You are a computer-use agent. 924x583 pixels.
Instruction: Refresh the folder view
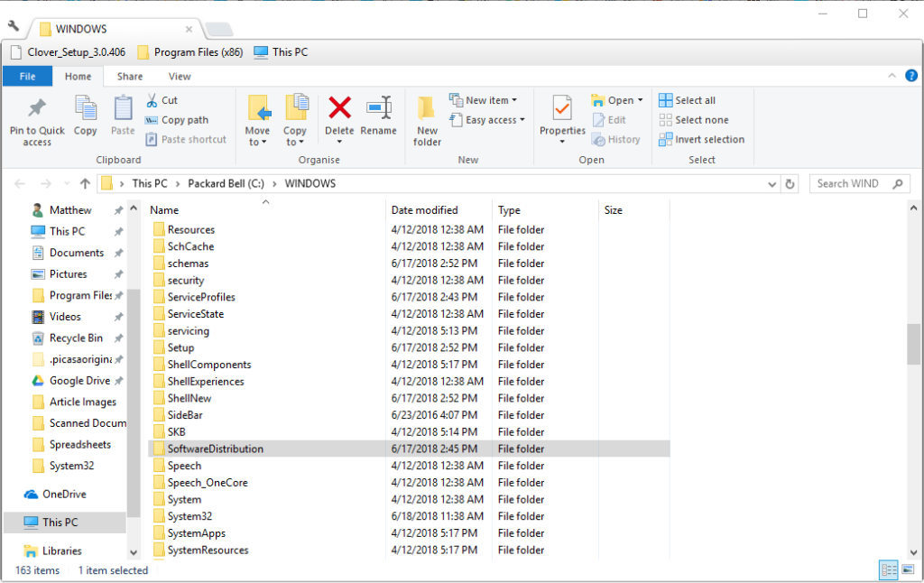click(790, 184)
